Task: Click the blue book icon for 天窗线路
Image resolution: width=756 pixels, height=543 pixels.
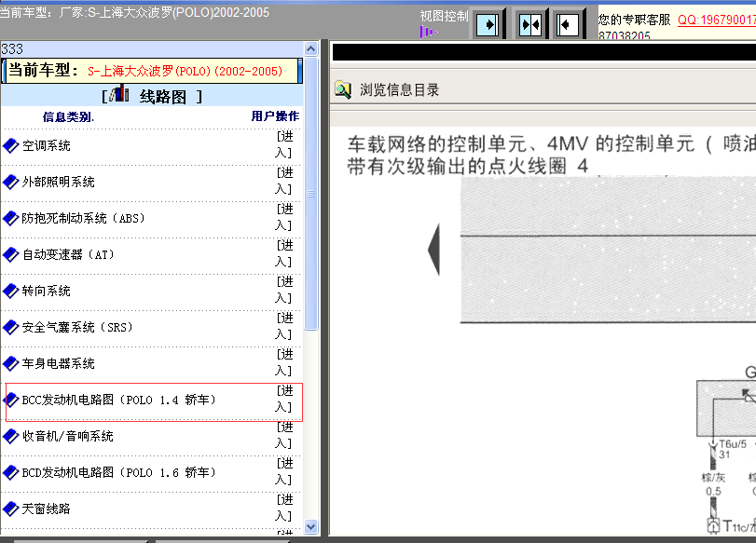Action: 10,509
